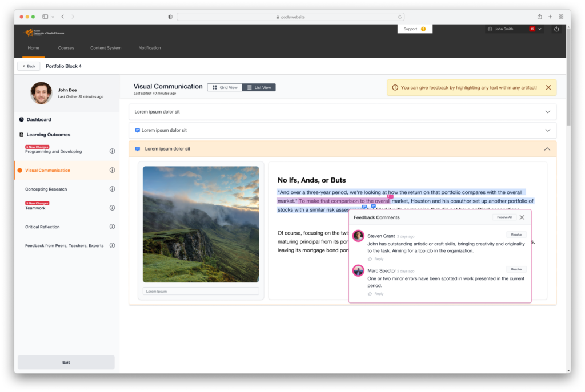Open Dashboard in the sidebar

pyautogui.click(x=38, y=120)
